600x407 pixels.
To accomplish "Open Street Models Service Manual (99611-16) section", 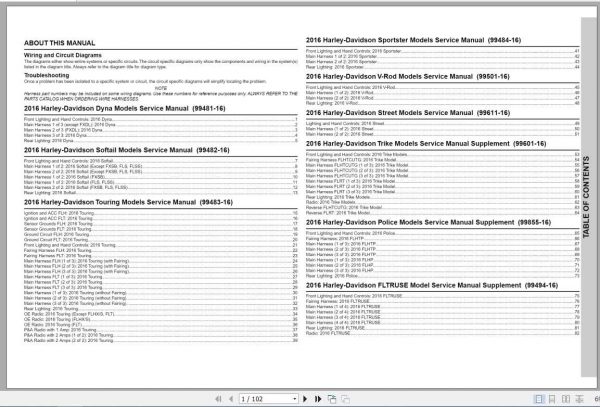I will click(408, 113).
